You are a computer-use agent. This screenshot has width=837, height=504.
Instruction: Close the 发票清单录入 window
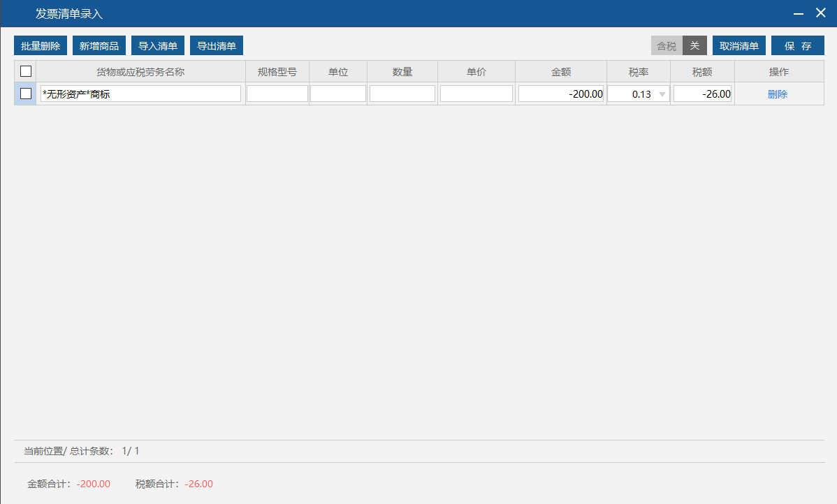coord(821,13)
